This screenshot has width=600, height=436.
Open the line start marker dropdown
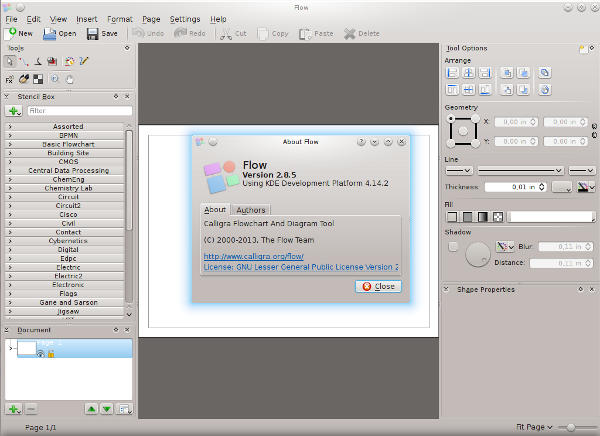coord(459,170)
